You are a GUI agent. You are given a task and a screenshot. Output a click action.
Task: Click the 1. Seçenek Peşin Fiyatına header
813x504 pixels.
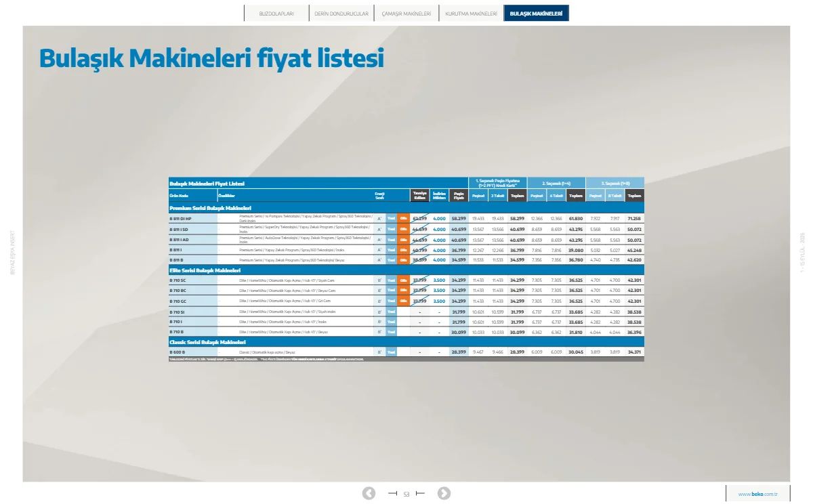497,183
